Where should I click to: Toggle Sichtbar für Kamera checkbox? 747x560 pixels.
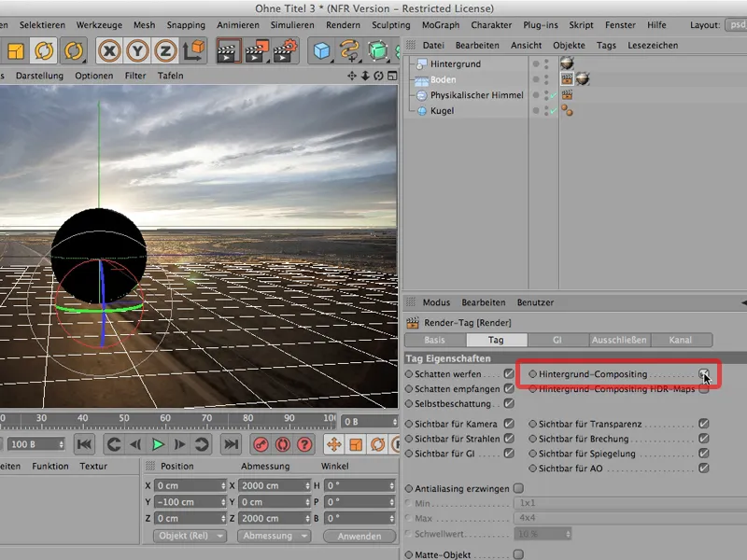509,424
